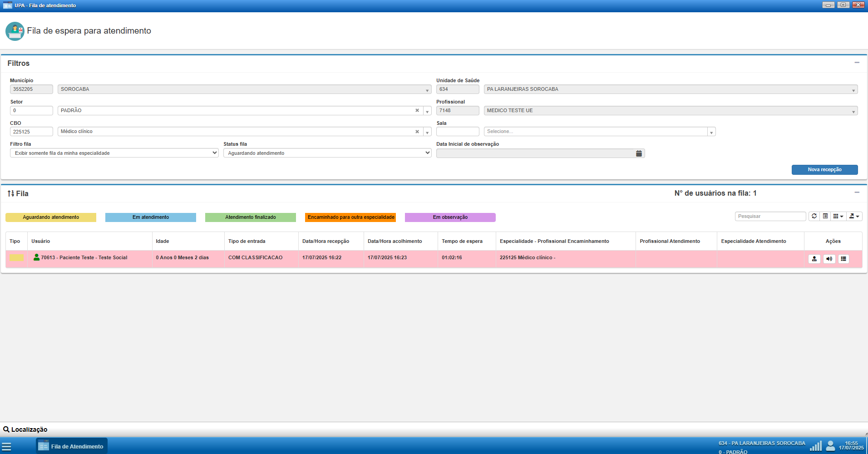Click the Nova recepção button
The height and width of the screenshot is (454, 868).
(x=824, y=169)
